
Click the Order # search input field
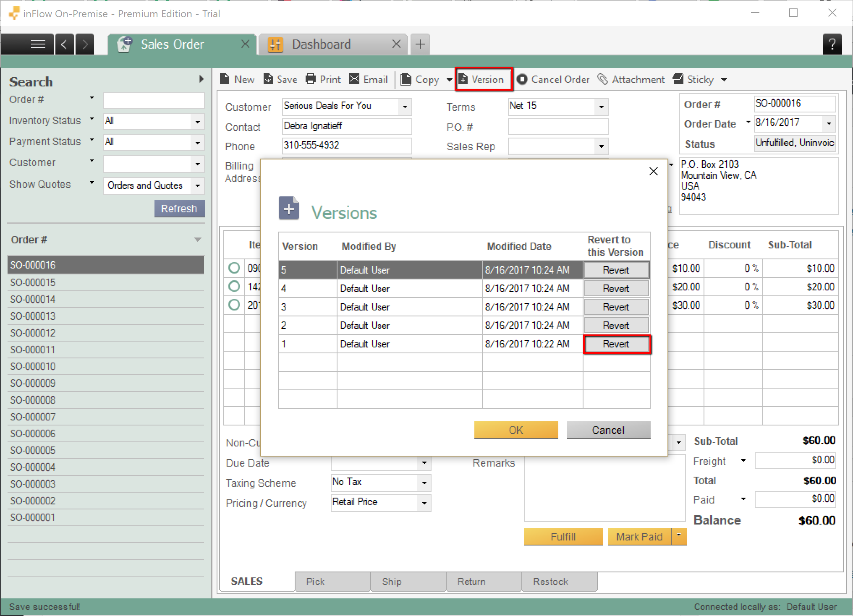click(x=154, y=101)
